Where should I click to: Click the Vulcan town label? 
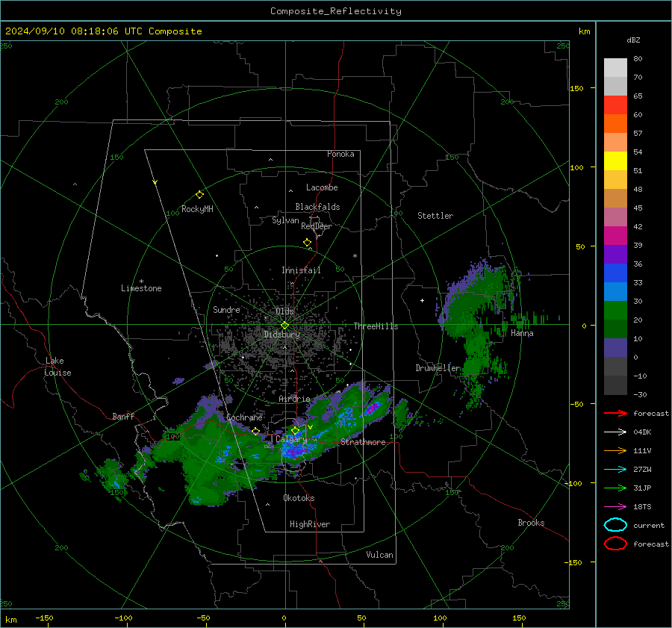click(x=379, y=555)
